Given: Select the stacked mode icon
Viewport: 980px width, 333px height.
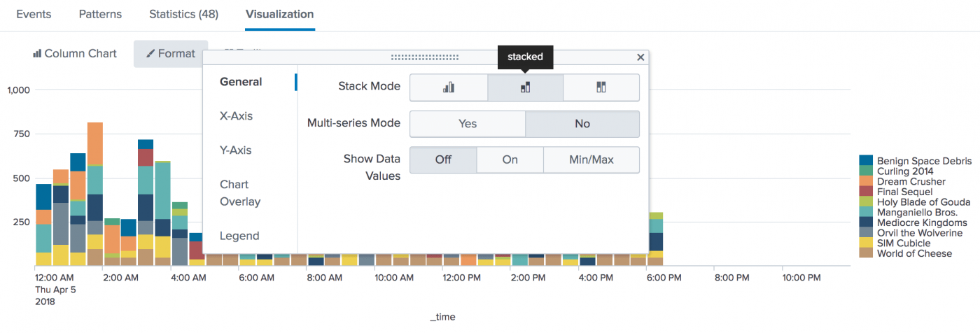Looking at the screenshot, I should point(525,87).
